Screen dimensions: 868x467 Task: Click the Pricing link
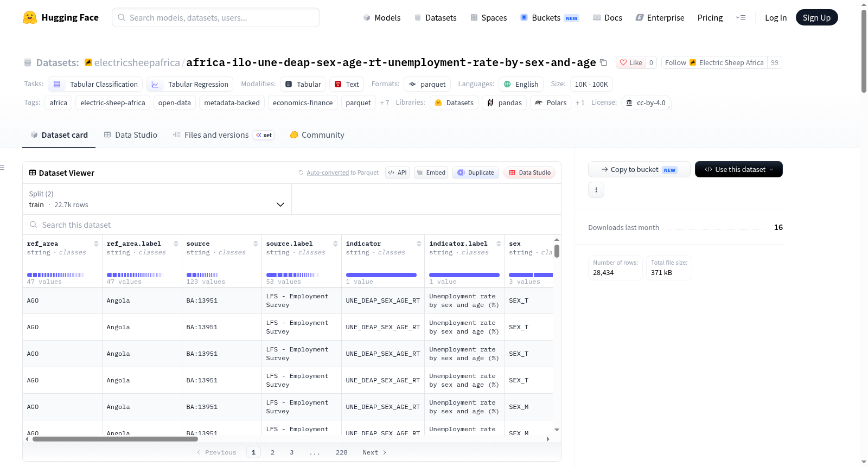[710, 17]
